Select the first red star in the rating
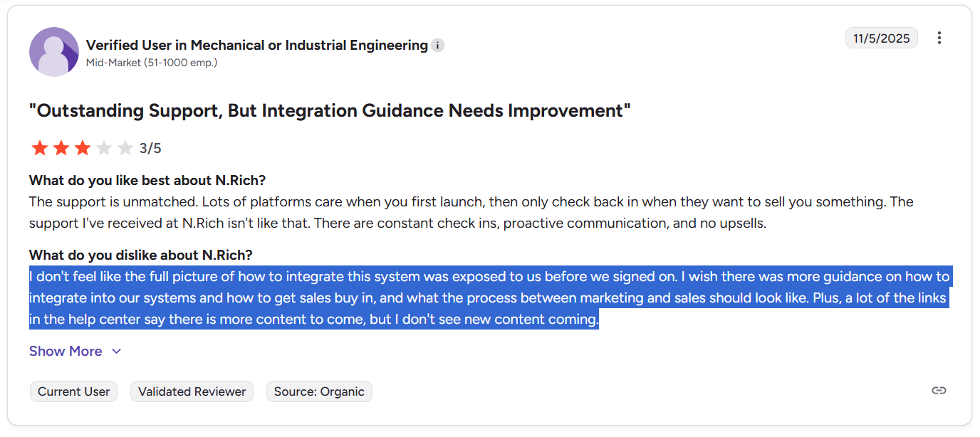This screenshot has width=980, height=437. point(40,147)
